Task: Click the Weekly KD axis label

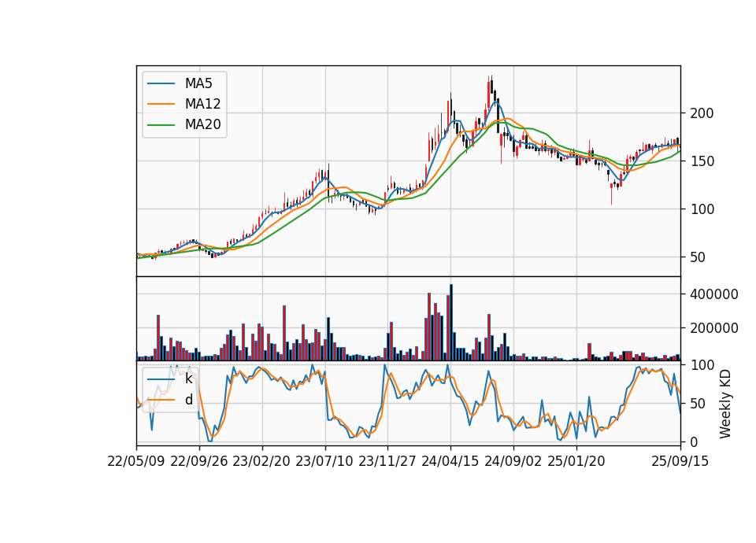Action: (x=725, y=404)
